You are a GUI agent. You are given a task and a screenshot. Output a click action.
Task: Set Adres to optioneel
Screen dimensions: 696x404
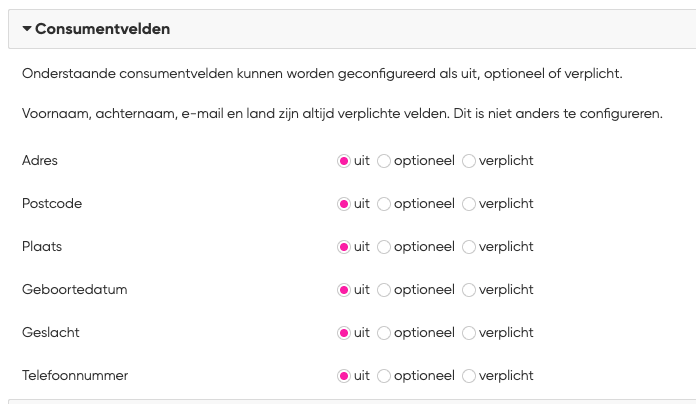384,160
